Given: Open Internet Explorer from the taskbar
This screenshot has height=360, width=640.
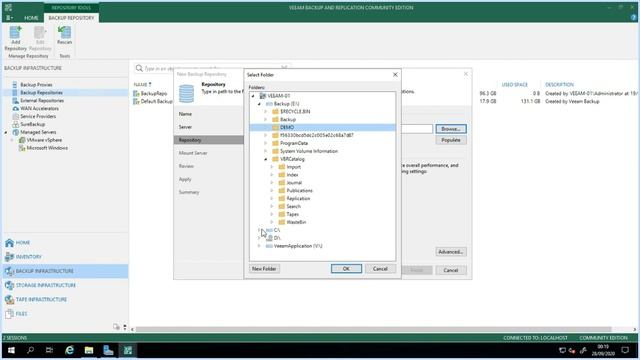Looking at the screenshot, I should (69, 350).
